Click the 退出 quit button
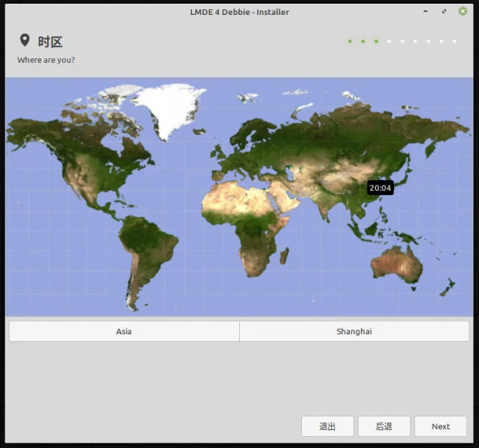479x448 pixels. pos(327,426)
